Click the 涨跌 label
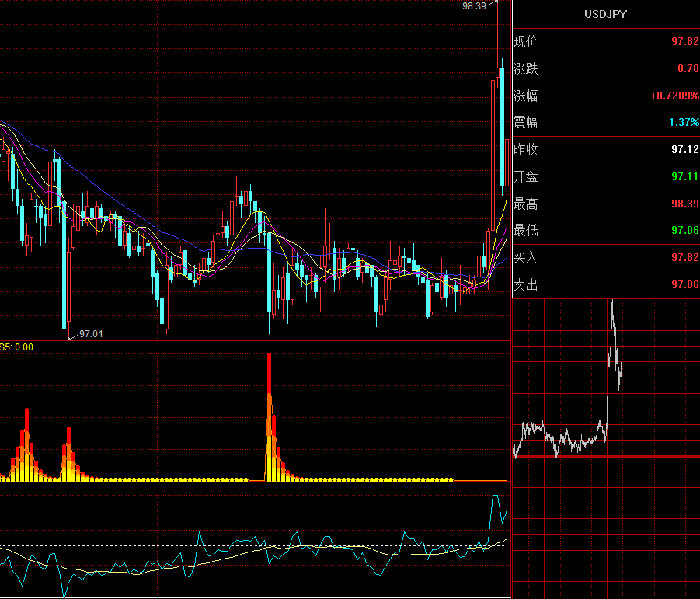700x599 pixels. (x=525, y=68)
